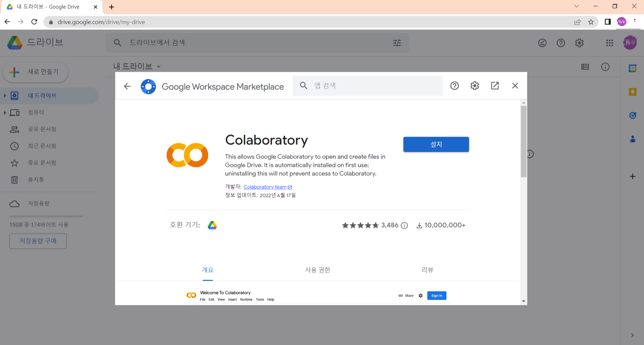Open the offline ready status icon
644x345 pixels.
(542, 43)
